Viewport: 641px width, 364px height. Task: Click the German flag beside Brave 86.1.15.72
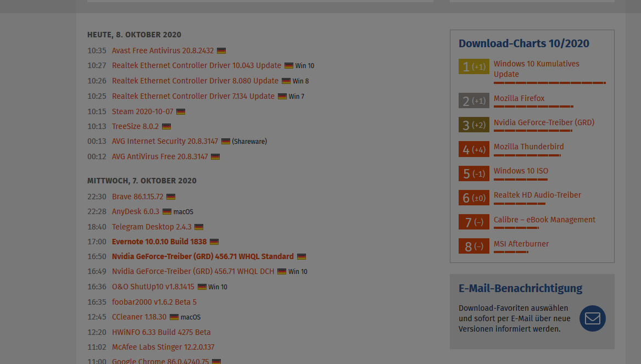pos(171,197)
